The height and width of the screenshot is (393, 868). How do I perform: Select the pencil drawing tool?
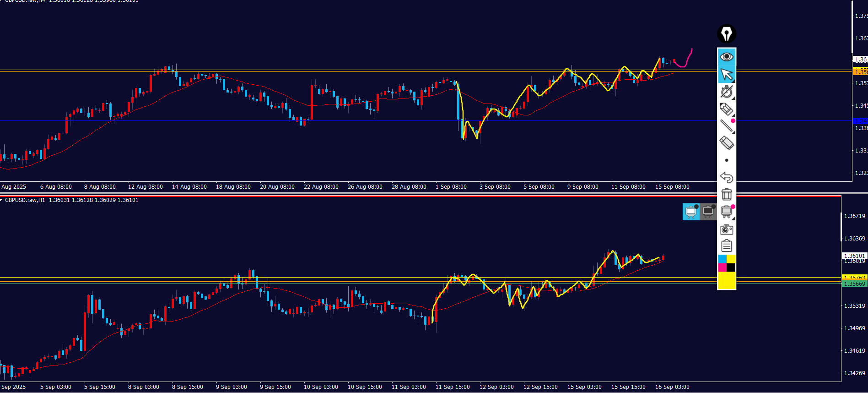coord(726,109)
